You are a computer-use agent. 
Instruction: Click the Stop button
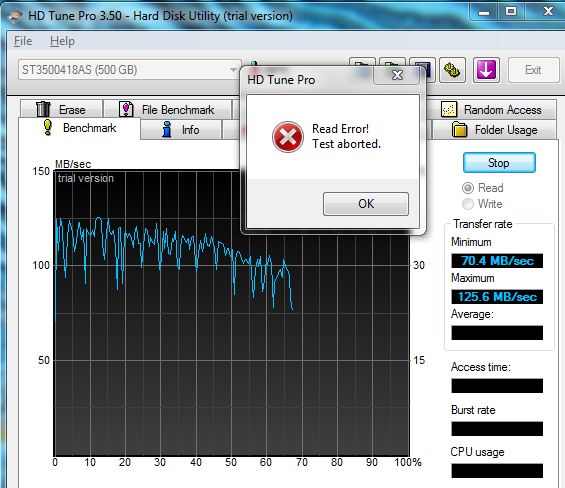click(x=499, y=163)
